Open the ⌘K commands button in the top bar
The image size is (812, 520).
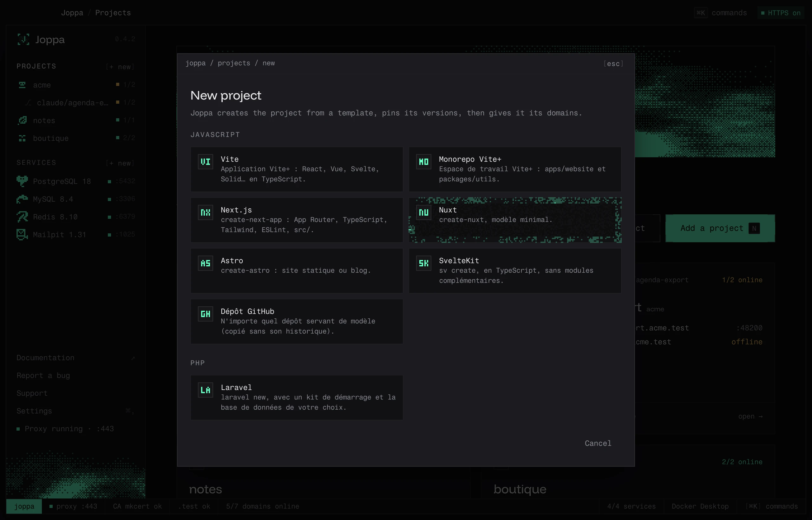pyautogui.click(x=721, y=13)
